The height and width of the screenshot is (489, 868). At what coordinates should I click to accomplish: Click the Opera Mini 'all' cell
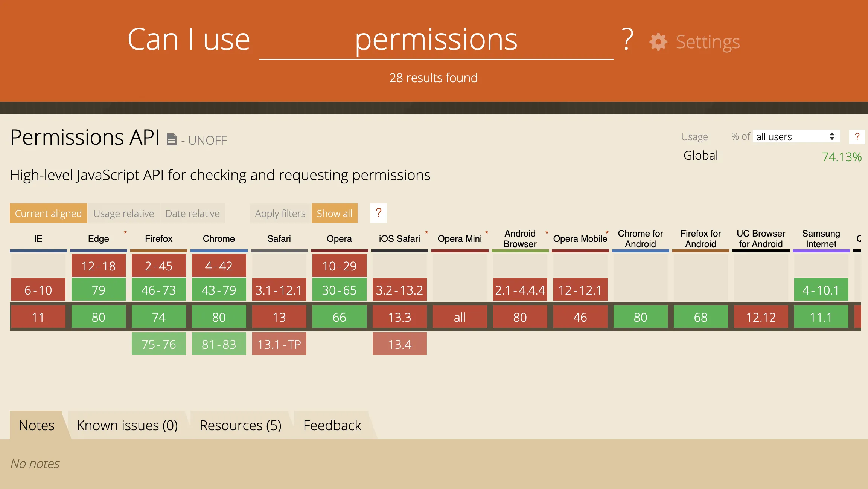point(460,317)
